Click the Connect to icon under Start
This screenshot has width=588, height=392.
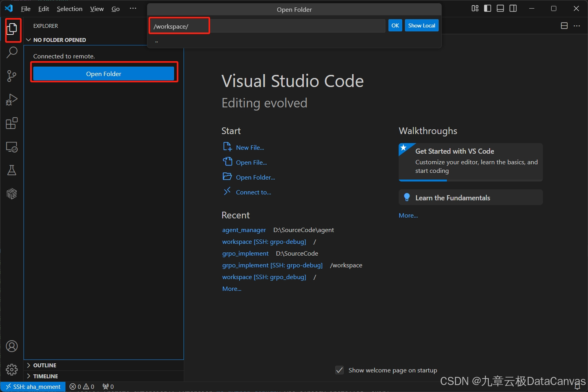pos(227,191)
